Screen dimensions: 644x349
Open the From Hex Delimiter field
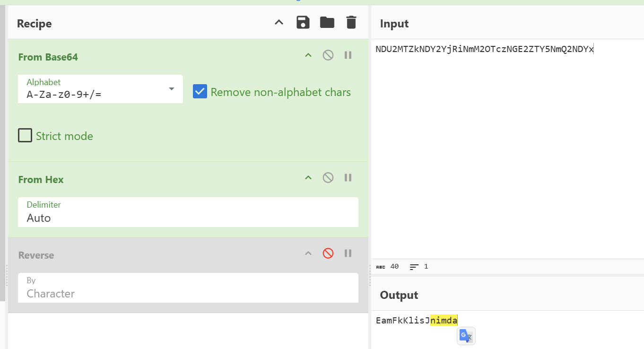coord(188,212)
